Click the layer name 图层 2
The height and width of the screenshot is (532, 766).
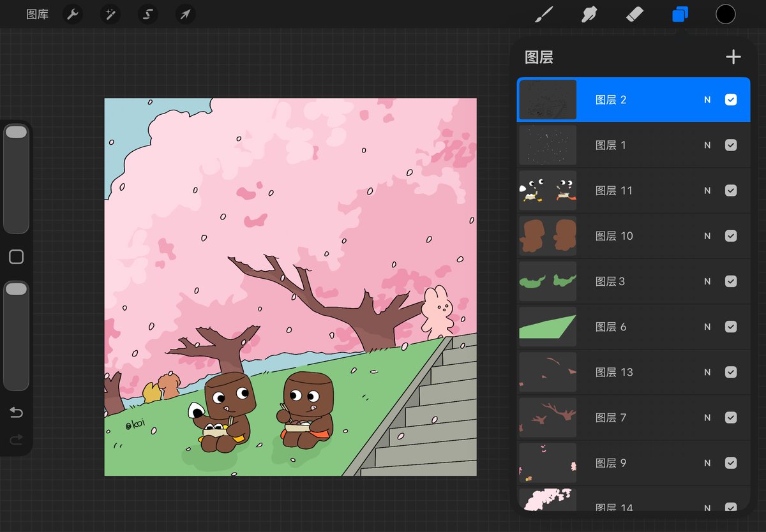pyautogui.click(x=611, y=100)
